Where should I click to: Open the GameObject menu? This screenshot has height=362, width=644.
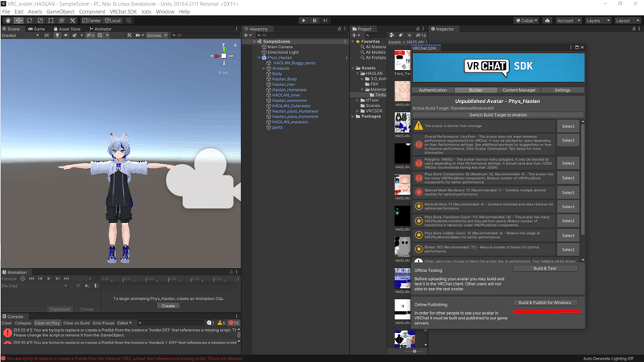(x=60, y=12)
